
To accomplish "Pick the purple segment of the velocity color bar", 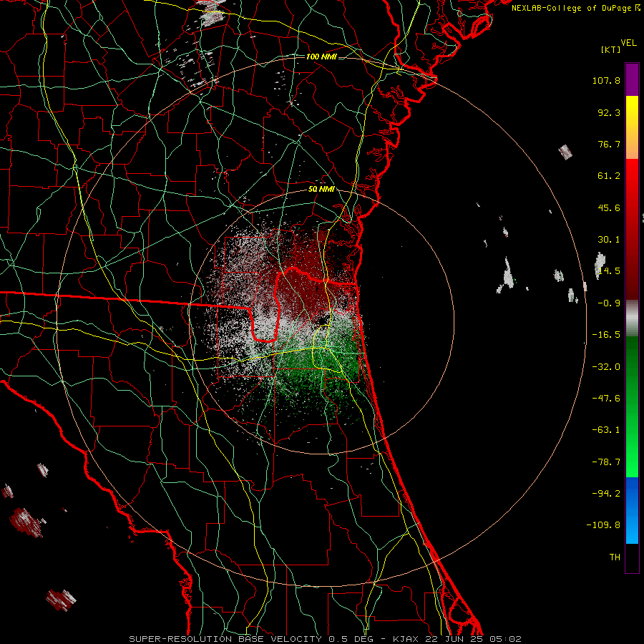I will (x=632, y=79).
